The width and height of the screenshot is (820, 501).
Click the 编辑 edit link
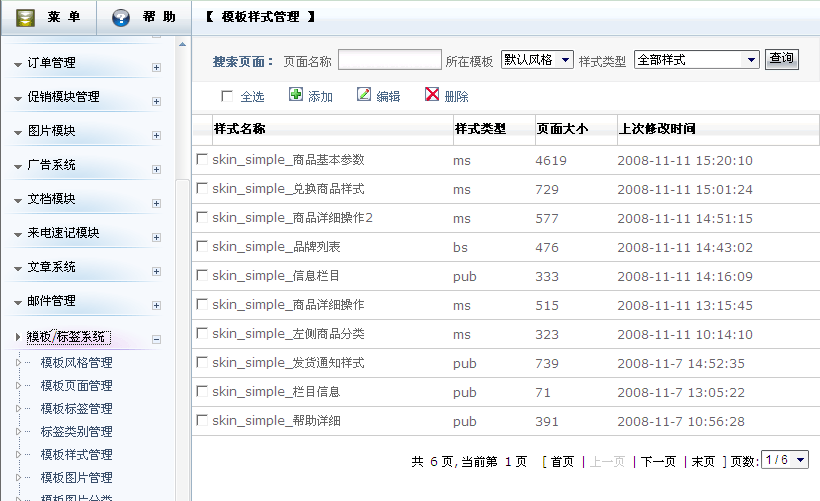pyautogui.click(x=388, y=96)
